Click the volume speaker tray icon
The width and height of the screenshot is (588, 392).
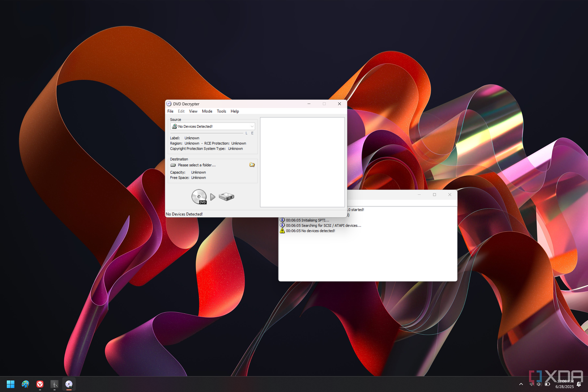tap(539, 384)
